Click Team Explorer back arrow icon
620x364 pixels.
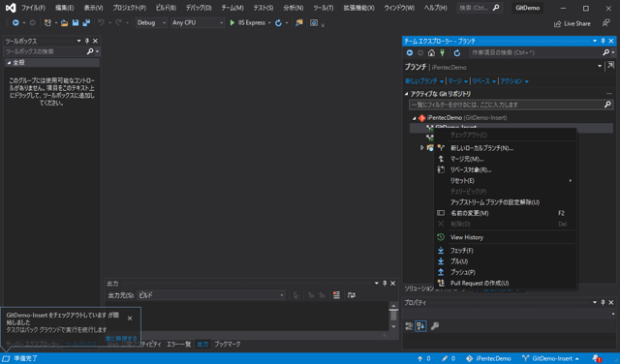[410, 52]
